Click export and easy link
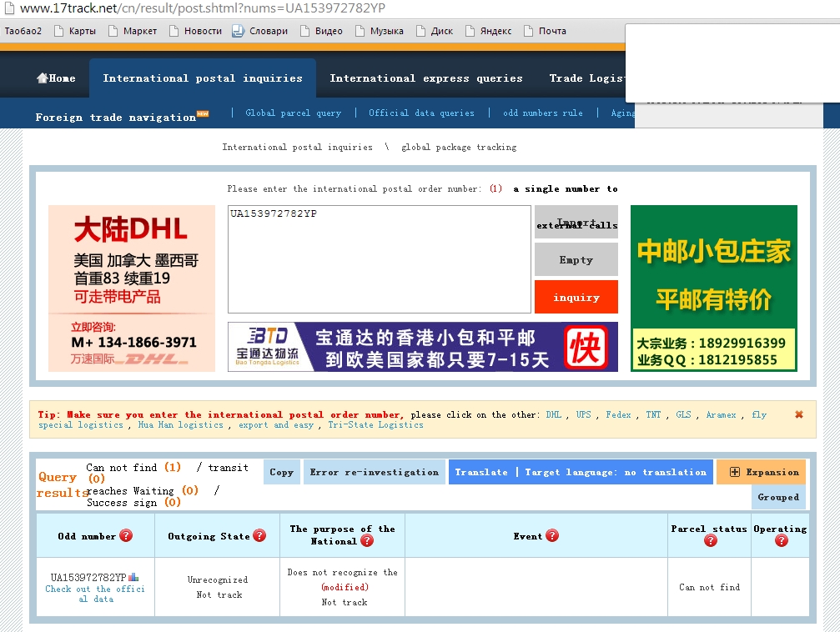Image resolution: width=840 pixels, height=632 pixels. pos(276,424)
